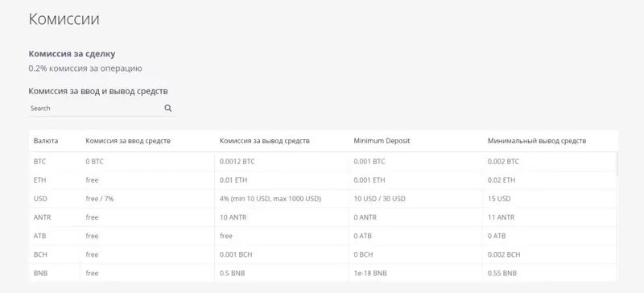The image size is (644, 293).
Task: Click the 0 ANTR minimum deposit
Action: [x=365, y=217]
